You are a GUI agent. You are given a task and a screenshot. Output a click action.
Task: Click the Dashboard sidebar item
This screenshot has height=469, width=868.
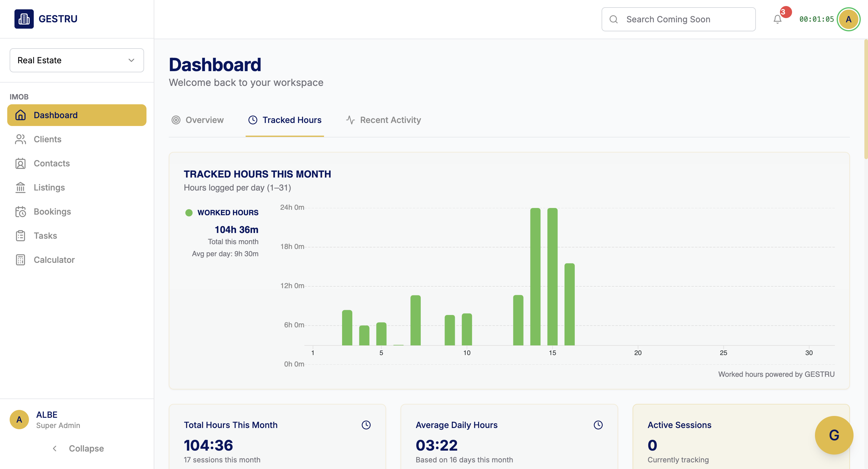[x=77, y=115]
